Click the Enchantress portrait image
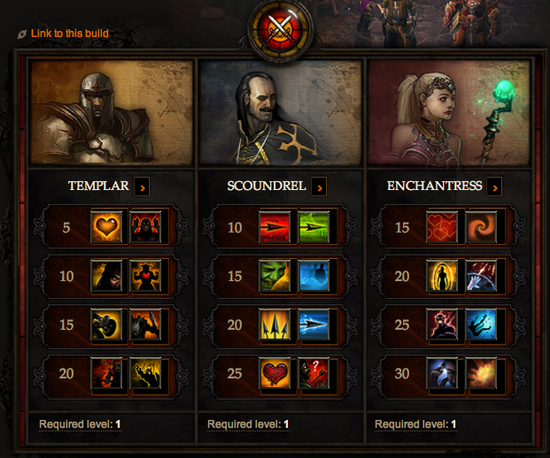The width and height of the screenshot is (550, 458). tap(449, 112)
